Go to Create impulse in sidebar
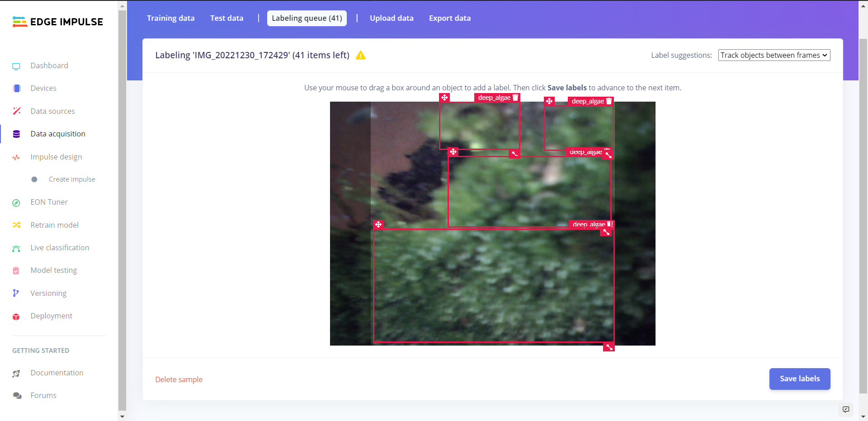Screen dimensions: 868x421 coord(72,179)
